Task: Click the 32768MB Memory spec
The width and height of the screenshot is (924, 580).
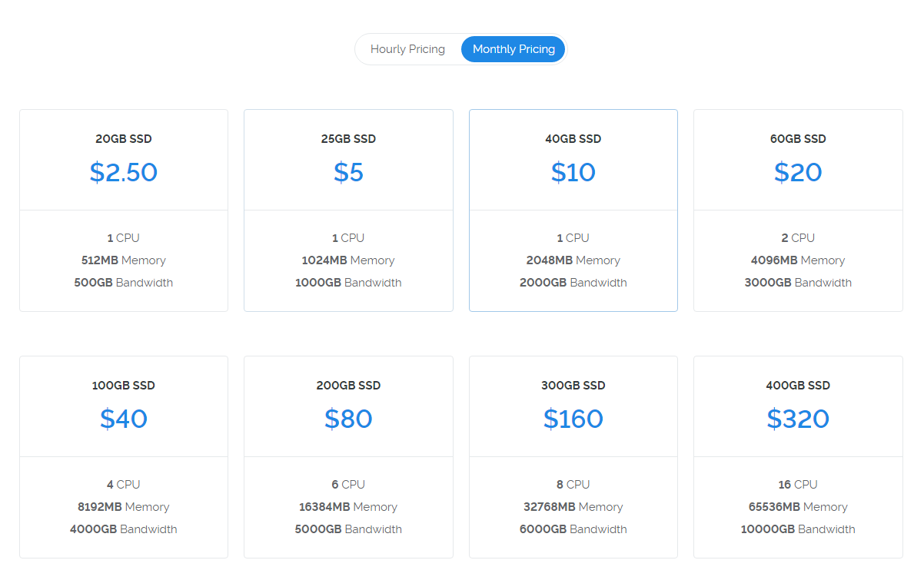Action: [573, 507]
